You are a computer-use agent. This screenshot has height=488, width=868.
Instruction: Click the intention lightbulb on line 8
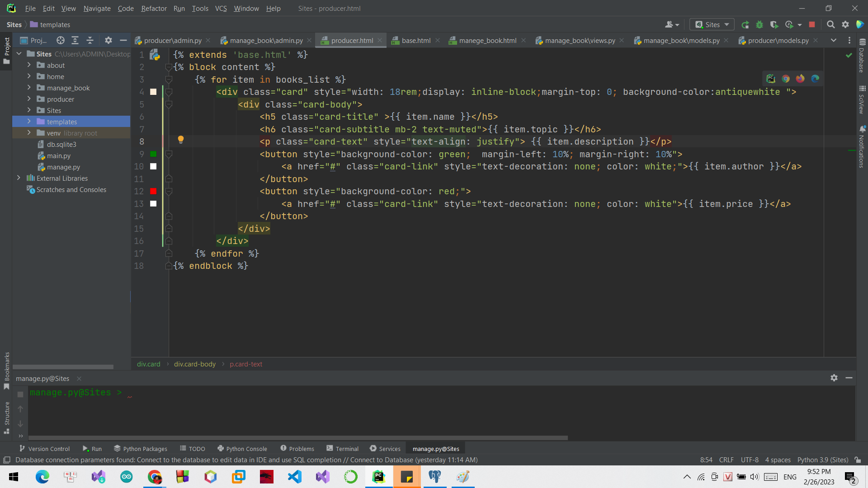pos(180,140)
